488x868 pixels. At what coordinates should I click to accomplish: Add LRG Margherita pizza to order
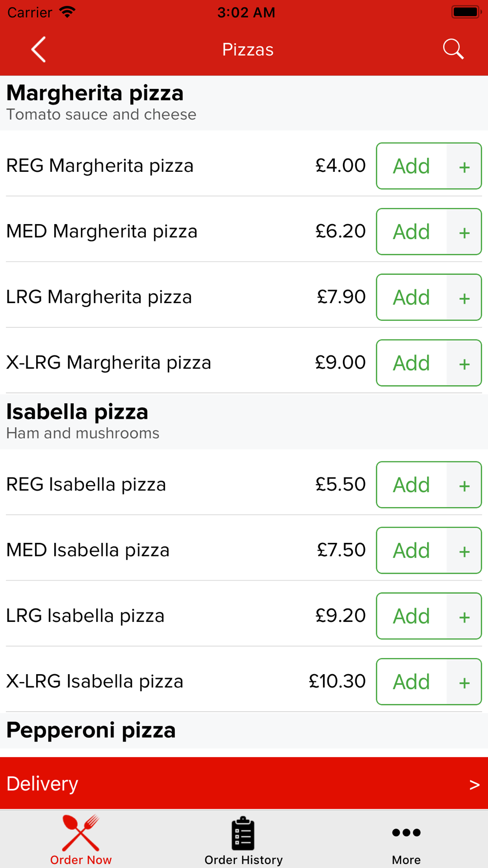(411, 297)
